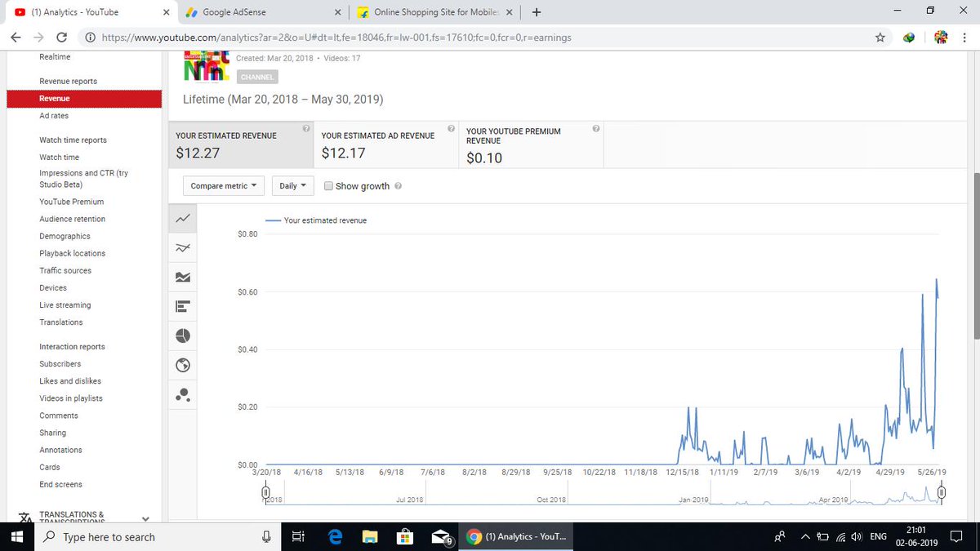Click help icon beside estimated revenue
This screenshot has height=551, width=980.
pos(305,128)
